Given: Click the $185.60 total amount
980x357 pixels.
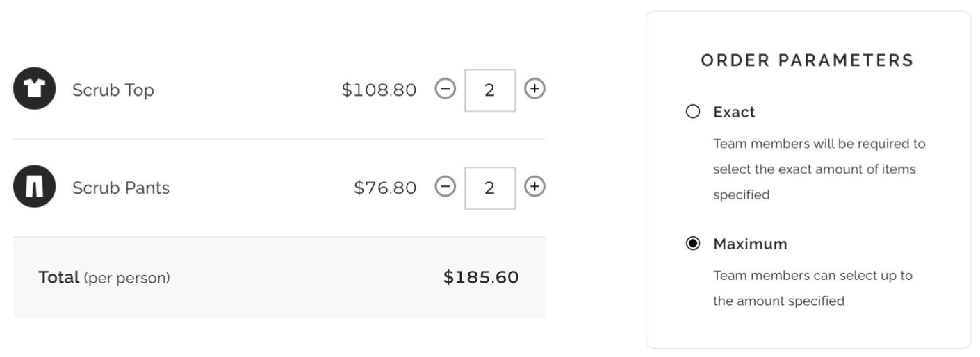Looking at the screenshot, I should coord(481,277).
